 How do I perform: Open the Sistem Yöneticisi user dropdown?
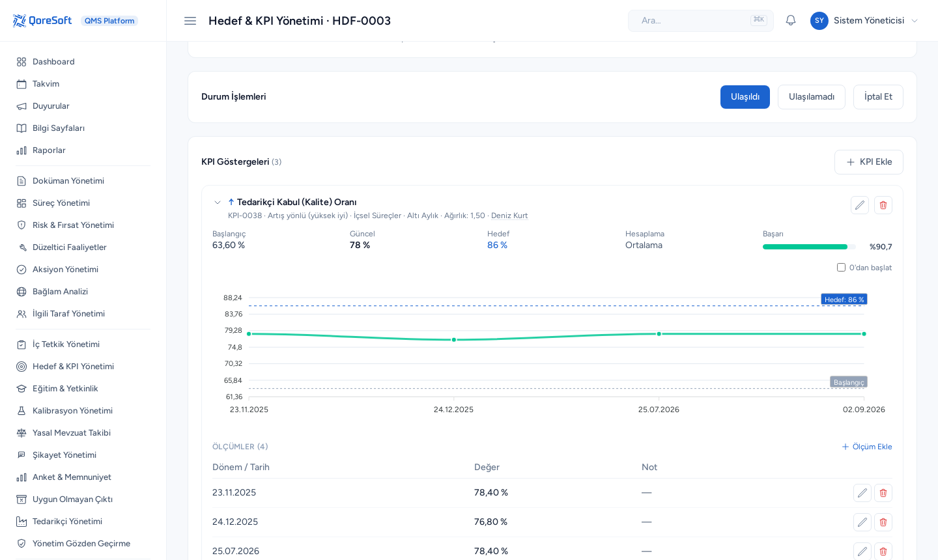(864, 21)
